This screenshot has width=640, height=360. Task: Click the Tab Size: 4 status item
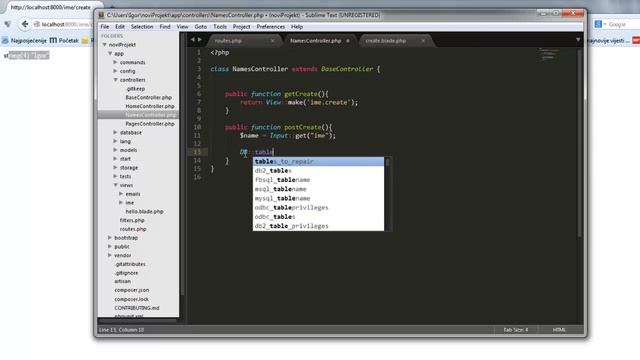(516, 330)
